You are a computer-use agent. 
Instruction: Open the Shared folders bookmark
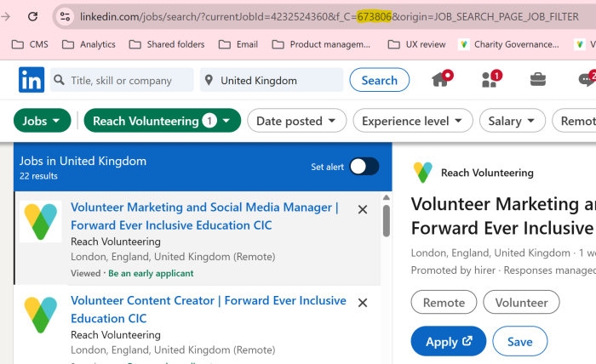pyautogui.click(x=167, y=44)
